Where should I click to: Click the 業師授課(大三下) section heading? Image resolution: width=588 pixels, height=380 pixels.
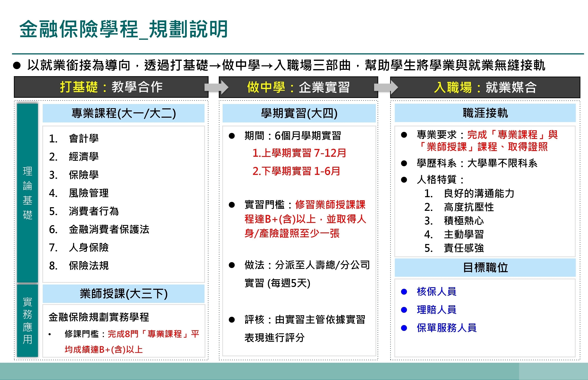coord(123,294)
